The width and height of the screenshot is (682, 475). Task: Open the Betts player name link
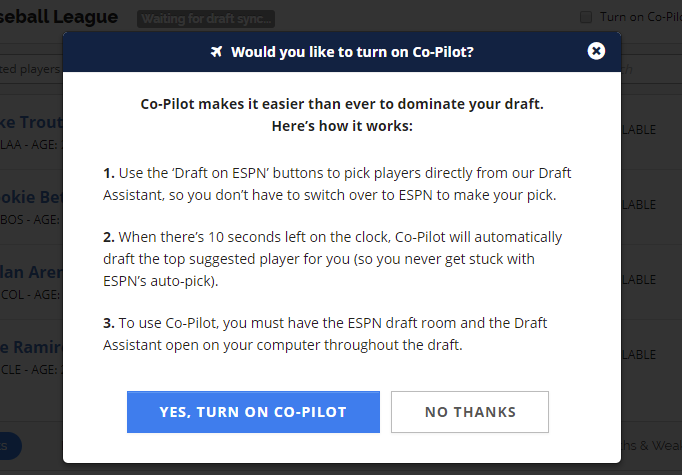tap(31, 197)
